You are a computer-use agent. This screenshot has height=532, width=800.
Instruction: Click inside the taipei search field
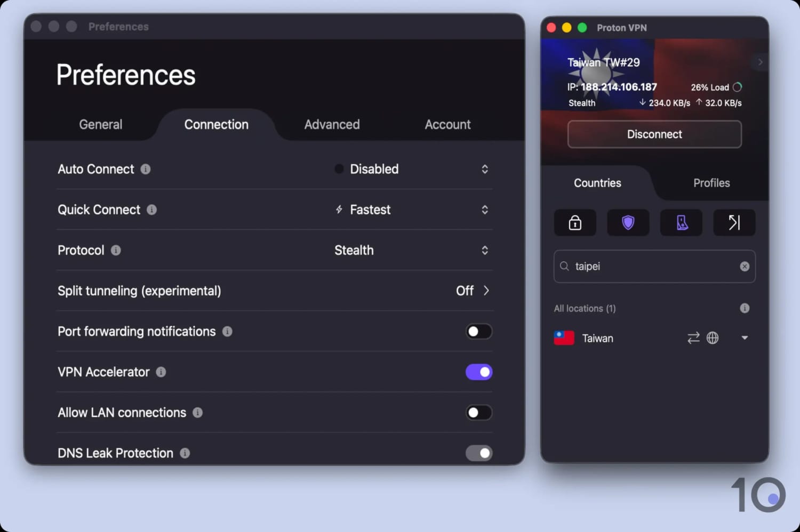point(654,267)
